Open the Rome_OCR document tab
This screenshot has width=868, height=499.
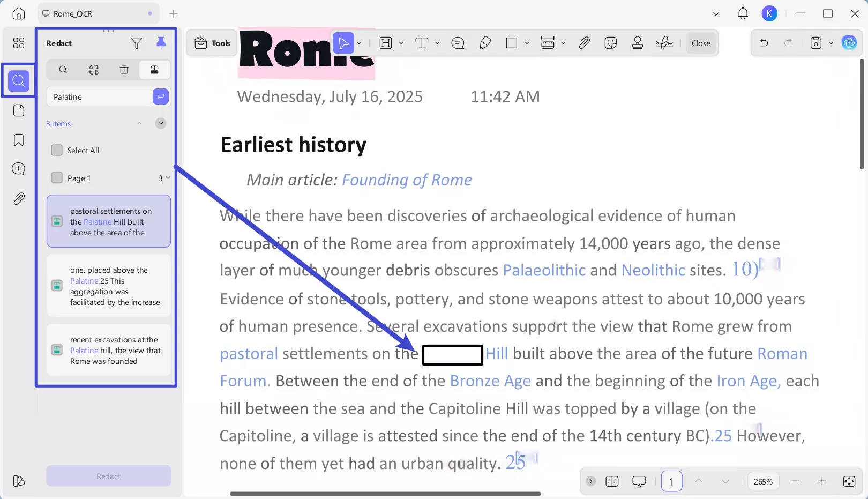73,13
